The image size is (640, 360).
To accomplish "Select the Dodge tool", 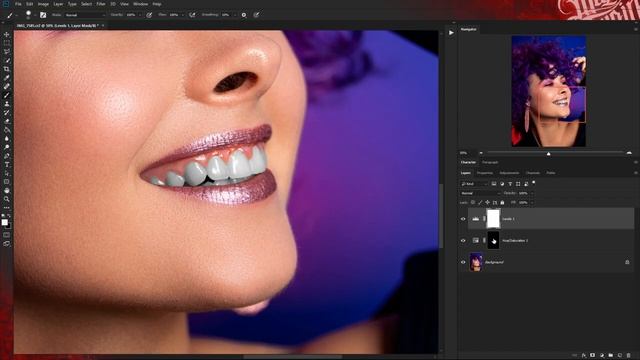I will (x=7, y=147).
